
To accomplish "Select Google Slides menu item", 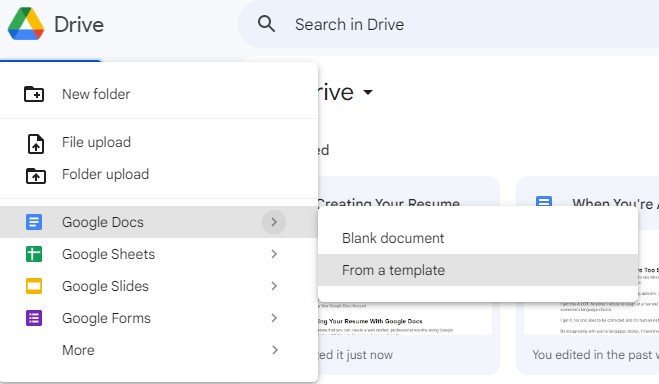I will pyautogui.click(x=159, y=286).
